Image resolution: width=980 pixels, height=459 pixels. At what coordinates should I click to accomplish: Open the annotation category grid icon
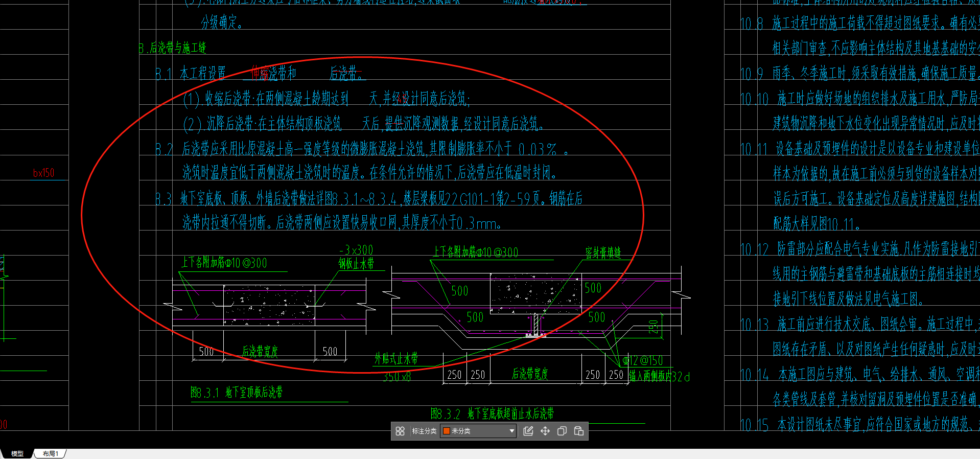(x=400, y=431)
